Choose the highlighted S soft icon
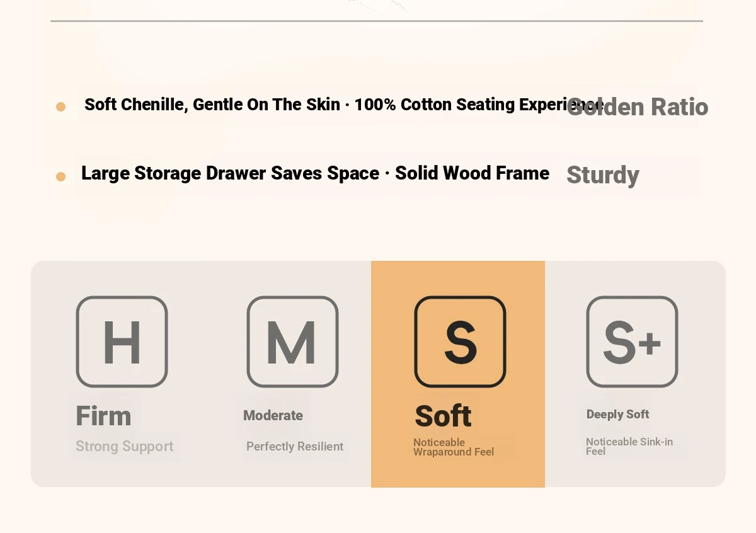This screenshot has height=533, width=756. tap(460, 341)
